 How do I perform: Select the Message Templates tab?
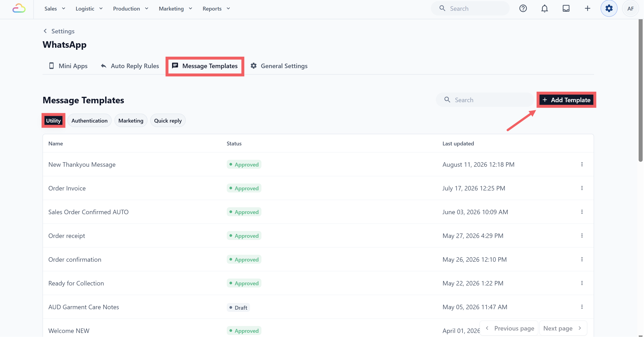pyautogui.click(x=205, y=66)
